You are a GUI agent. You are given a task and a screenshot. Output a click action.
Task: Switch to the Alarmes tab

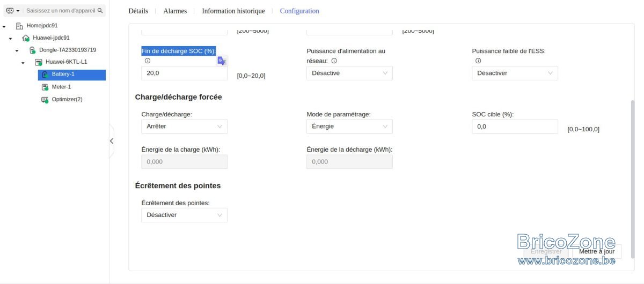[x=175, y=11]
